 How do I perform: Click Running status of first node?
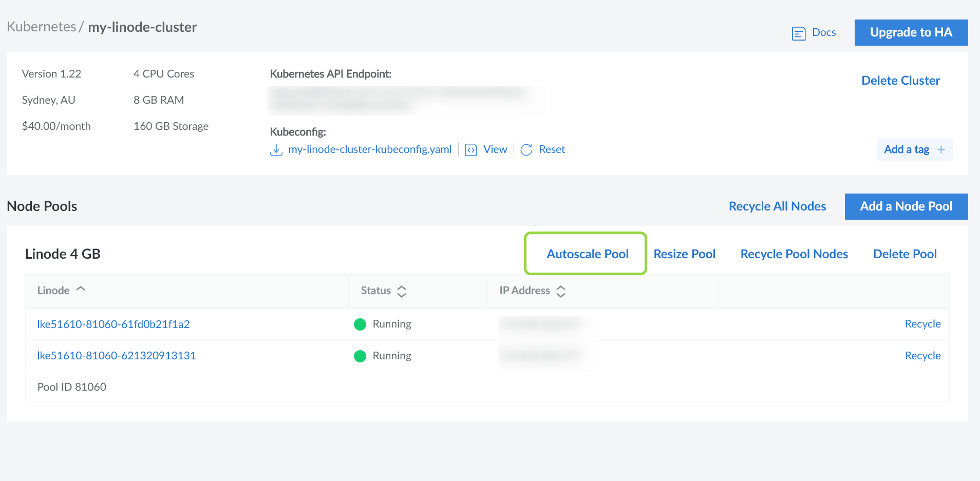392,324
